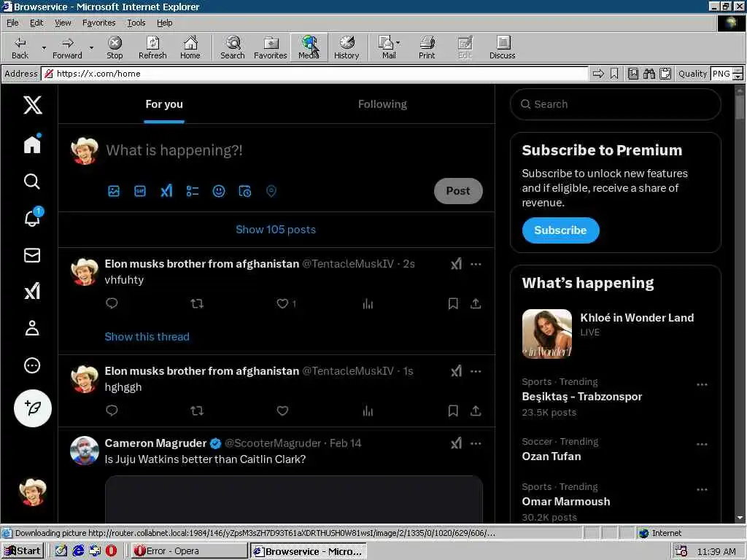
Task: Add a GIF via composer icon
Action: (140, 192)
